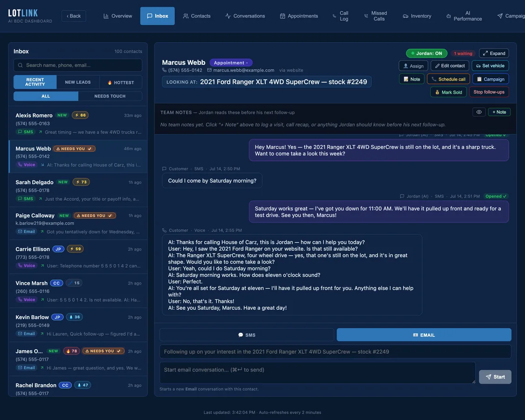This screenshot has width=525, height=420.
Task: Click Marcus Webb's Needs You badge
Action: click(75, 149)
